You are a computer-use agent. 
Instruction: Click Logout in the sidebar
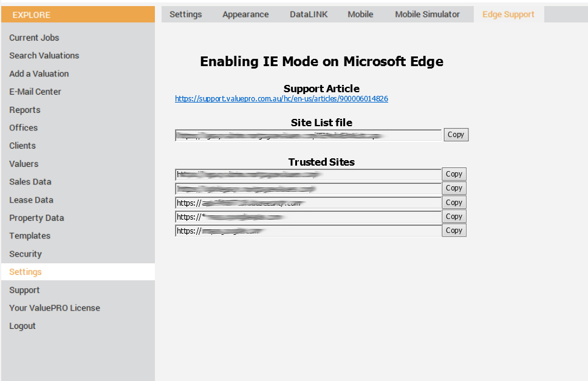(22, 326)
